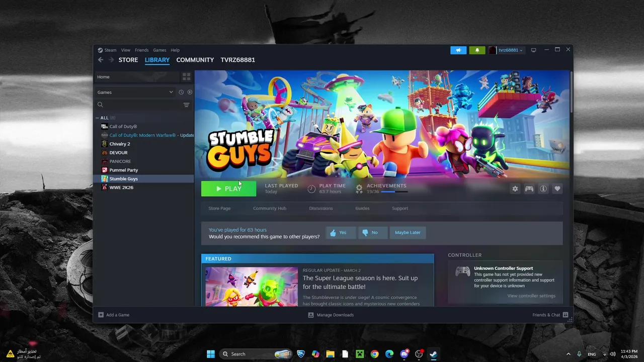The width and height of the screenshot is (644, 362).
Task: Open the Friends menu
Action: (x=142, y=50)
